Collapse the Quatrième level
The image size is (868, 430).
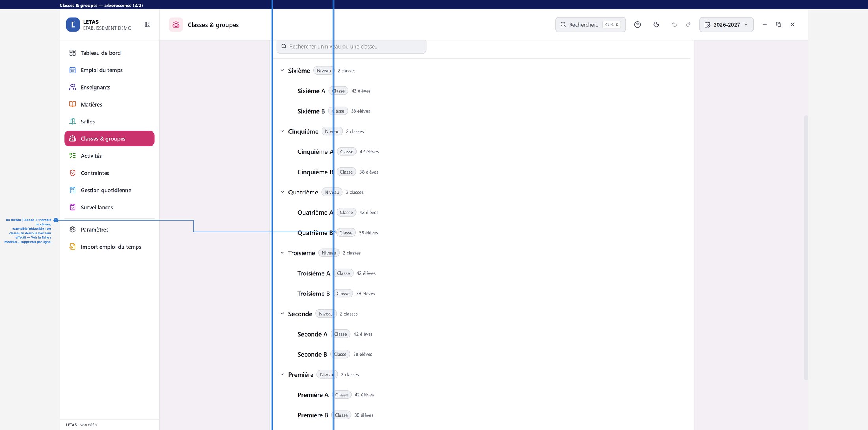tap(282, 192)
